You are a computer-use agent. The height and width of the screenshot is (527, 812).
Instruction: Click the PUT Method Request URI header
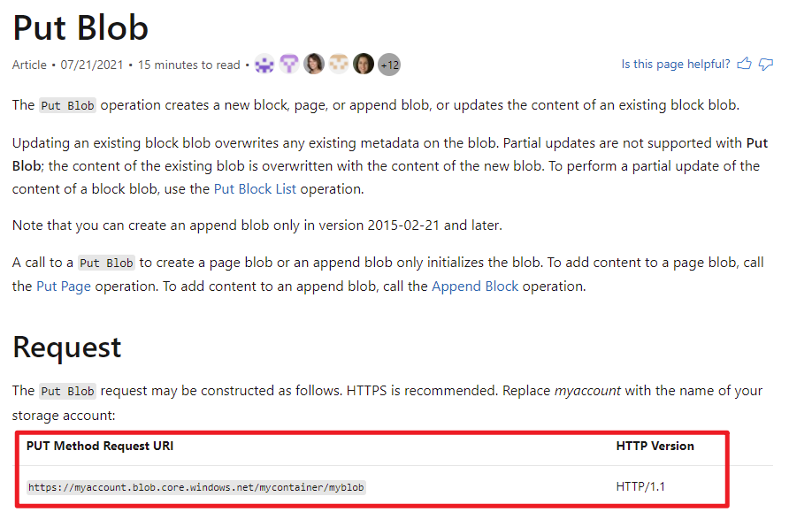(x=100, y=447)
